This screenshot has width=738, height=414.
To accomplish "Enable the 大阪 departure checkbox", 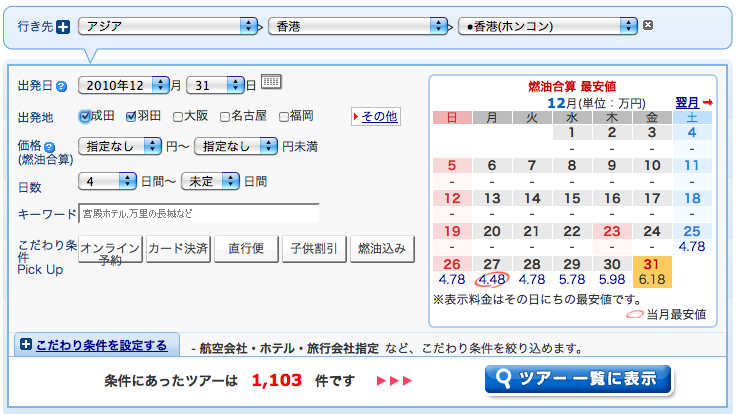I will pyautogui.click(x=178, y=116).
